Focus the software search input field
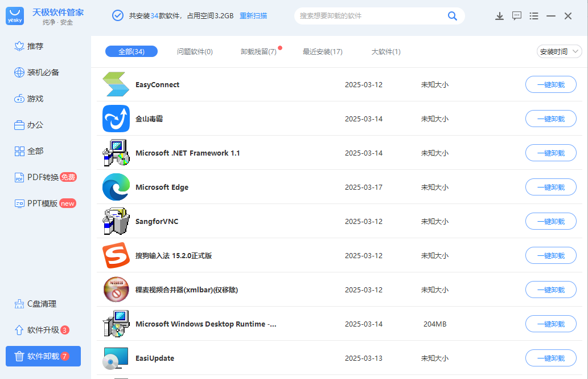 (x=370, y=16)
